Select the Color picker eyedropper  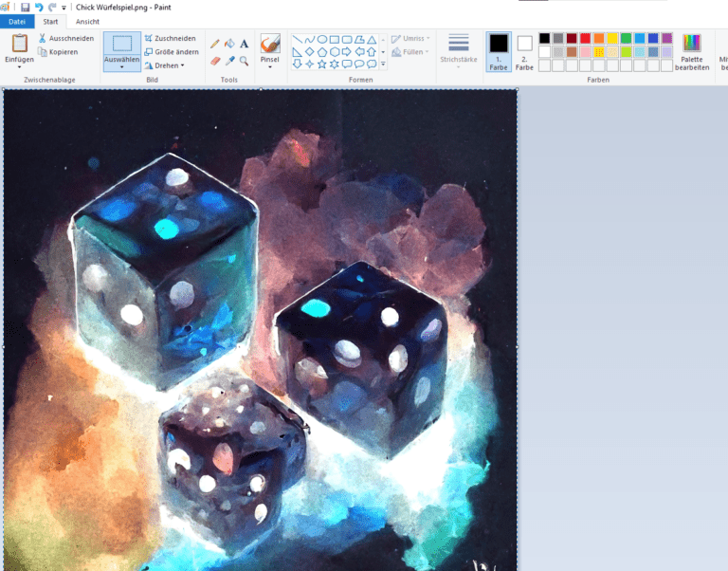[x=229, y=61]
